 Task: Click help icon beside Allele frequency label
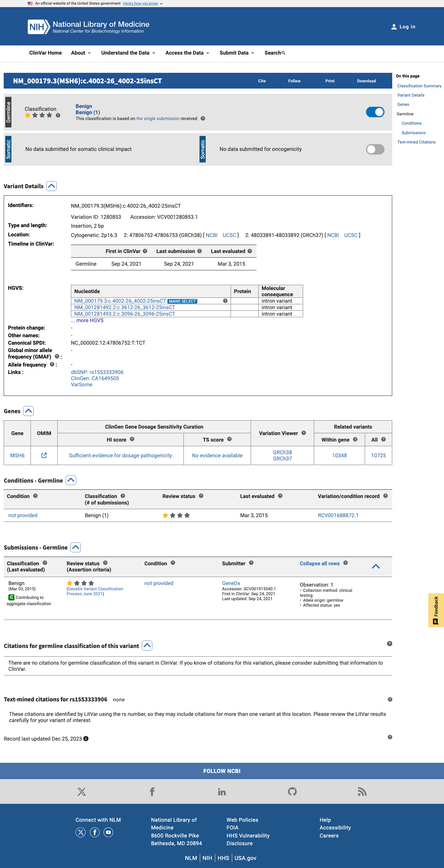[x=52, y=364]
